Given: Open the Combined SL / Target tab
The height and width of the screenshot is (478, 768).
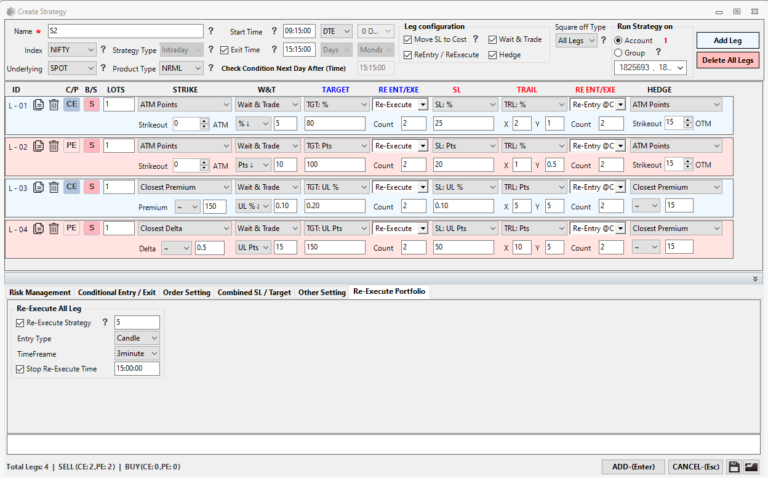Looking at the screenshot, I should (x=254, y=292).
